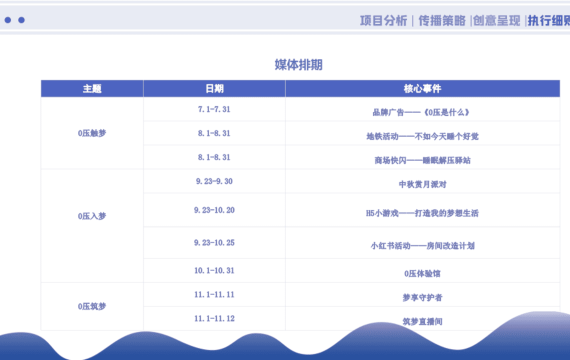Select the 0压入梦 theme cell
This screenshot has width=570, height=360.
tap(92, 226)
